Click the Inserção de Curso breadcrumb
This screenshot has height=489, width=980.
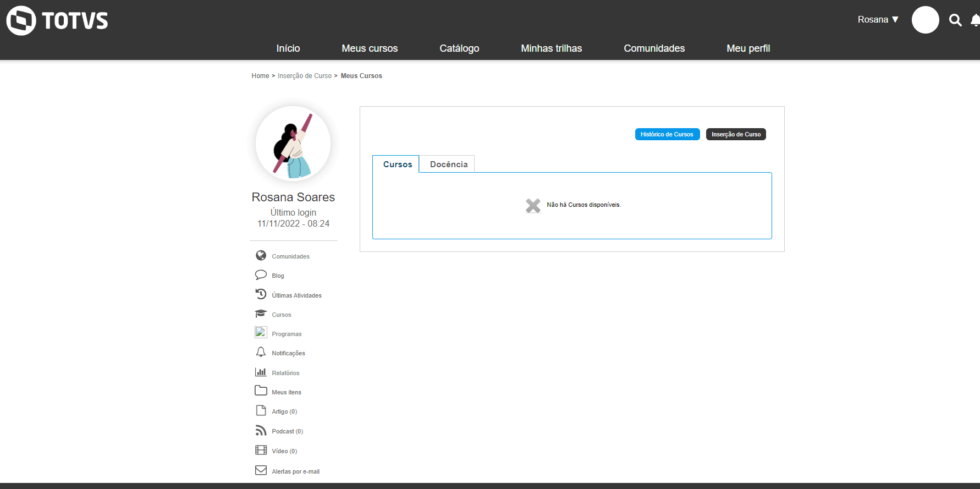(x=305, y=76)
